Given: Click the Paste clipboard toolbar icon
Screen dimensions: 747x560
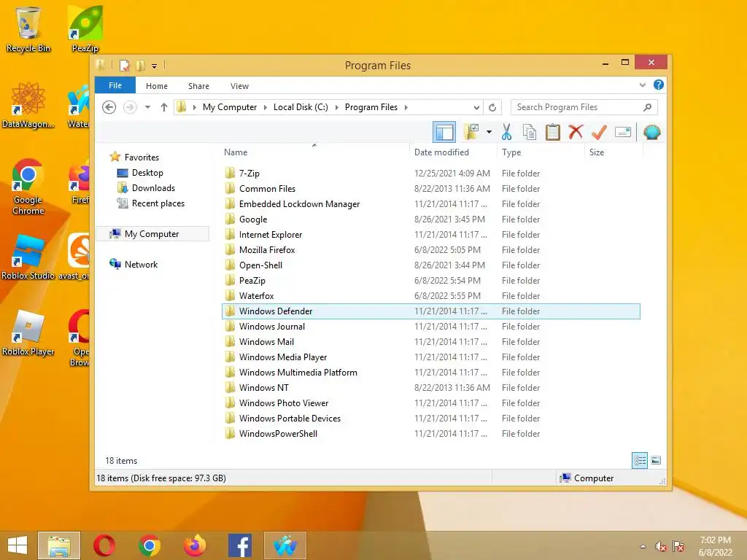Looking at the screenshot, I should coord(553,132).
